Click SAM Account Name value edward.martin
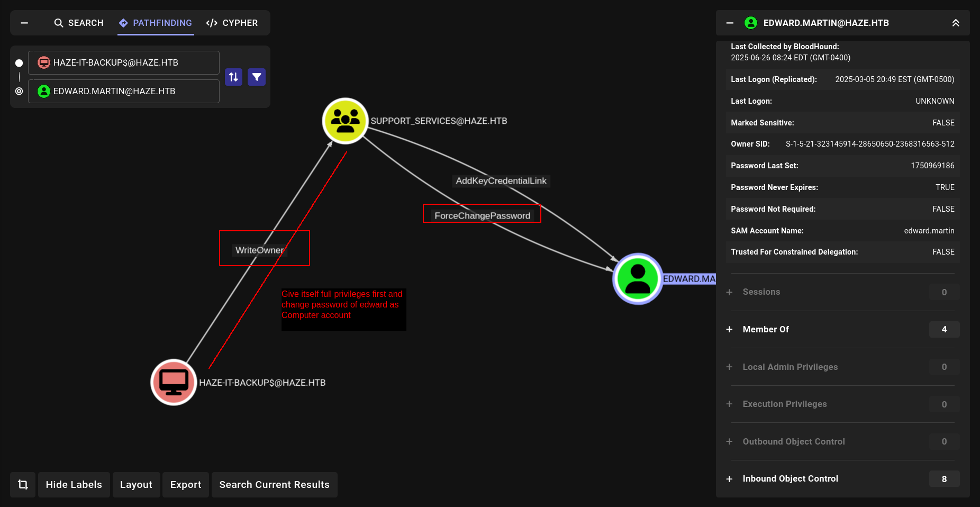 pyautogui.click(x=929, y=231)
